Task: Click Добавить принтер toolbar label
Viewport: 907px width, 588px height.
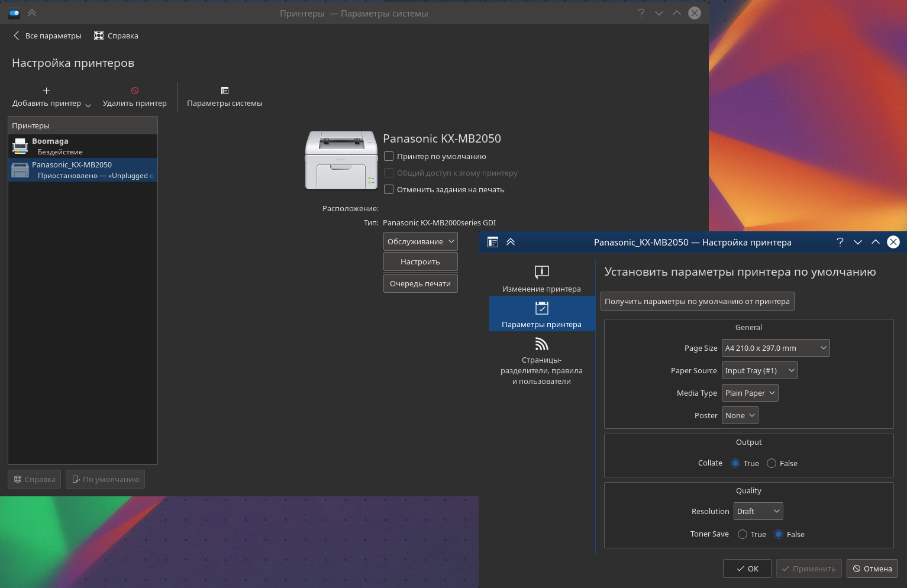Action: click(47, 104)
